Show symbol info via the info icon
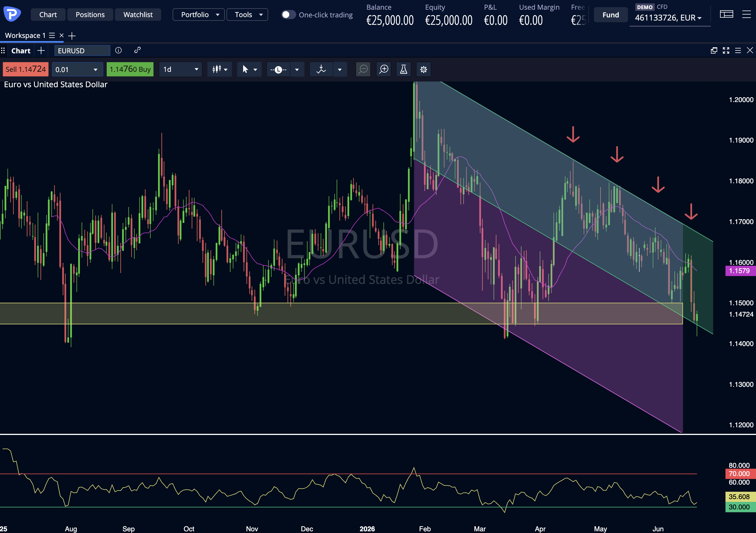Image resolution: width=756 pixels, height=533 pixels. click(x=118, y=50)
